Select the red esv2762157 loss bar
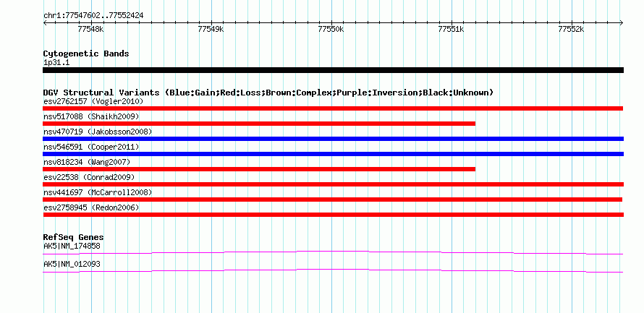This screenshot has height=313, width=644. tap(333, 108)
